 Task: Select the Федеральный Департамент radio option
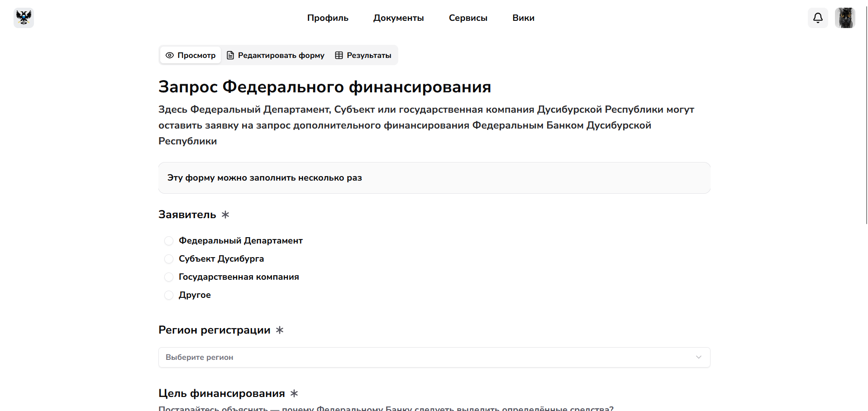pyautogui.click(x=169, y=241)
